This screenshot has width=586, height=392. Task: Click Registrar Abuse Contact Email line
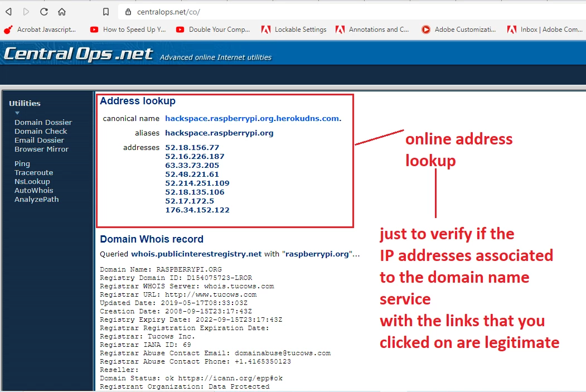[215, 353]
